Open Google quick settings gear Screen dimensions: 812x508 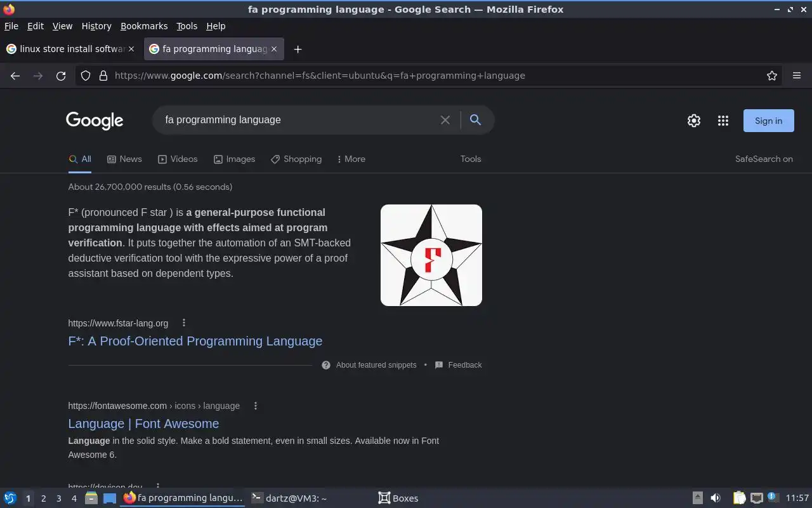[x=694, y=121]
